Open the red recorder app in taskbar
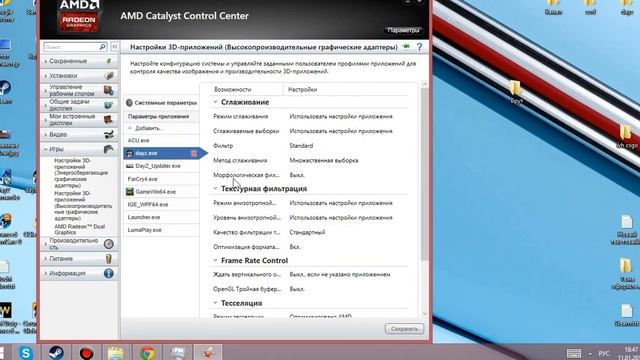 86,353
